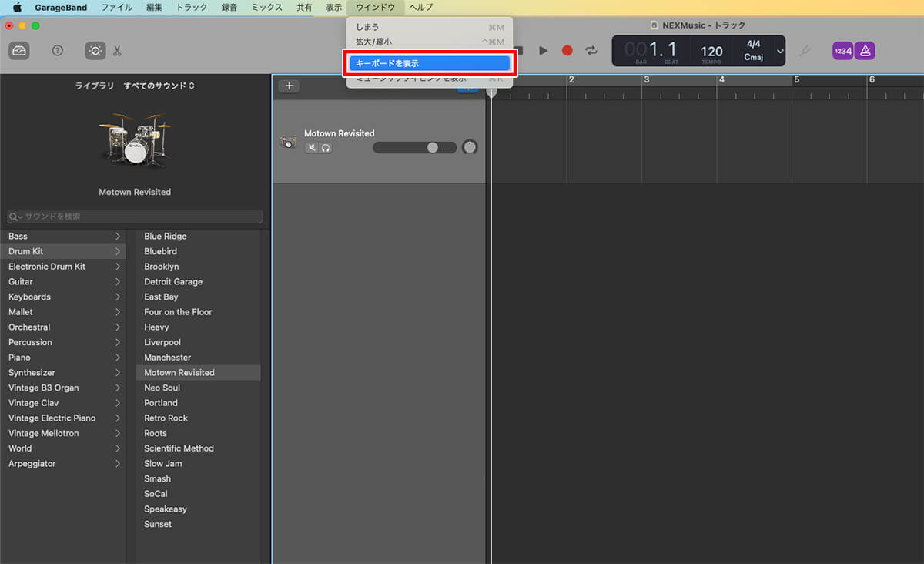This screenshot has height=564, width=924.
Task: Select キーボードを表示 in the Window menu
Action: point(429,63)
